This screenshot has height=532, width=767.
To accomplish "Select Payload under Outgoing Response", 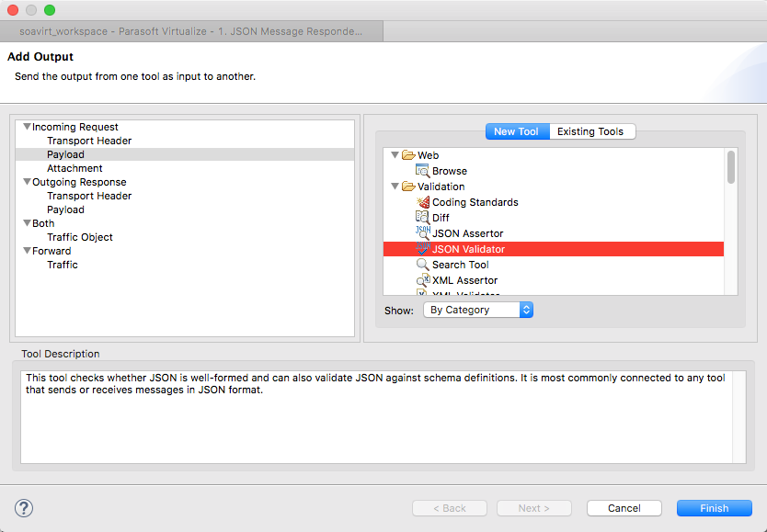I will tap(65, 209).
